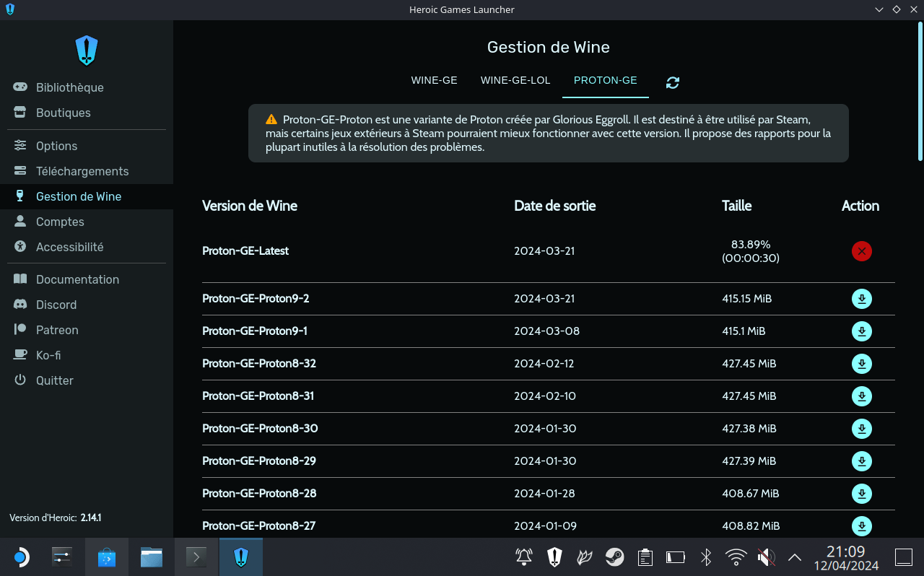Click the muted volume tray icon
924x576 pixels.
coord(767,557)
